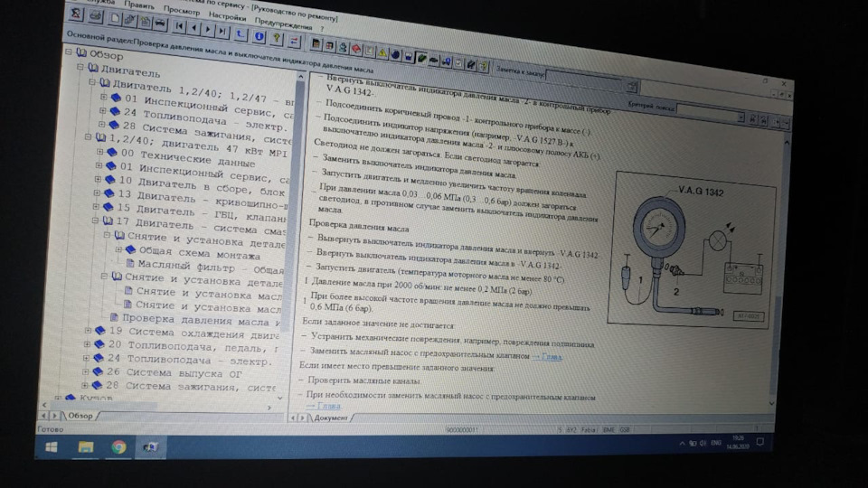Follow '→ Глава' link after 'Заменить масляный насос'
This screenshot has width=868, height=488.
[x=546, y=357]
